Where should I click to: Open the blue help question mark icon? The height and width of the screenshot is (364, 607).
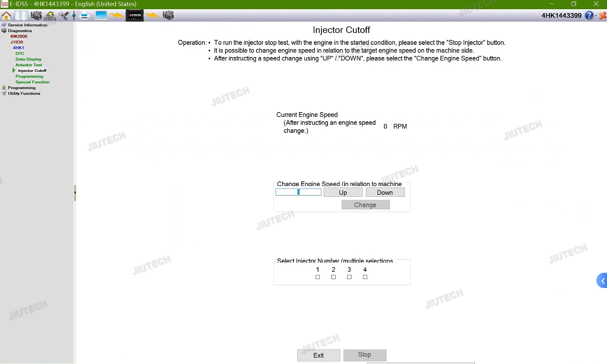click(589, 16)
